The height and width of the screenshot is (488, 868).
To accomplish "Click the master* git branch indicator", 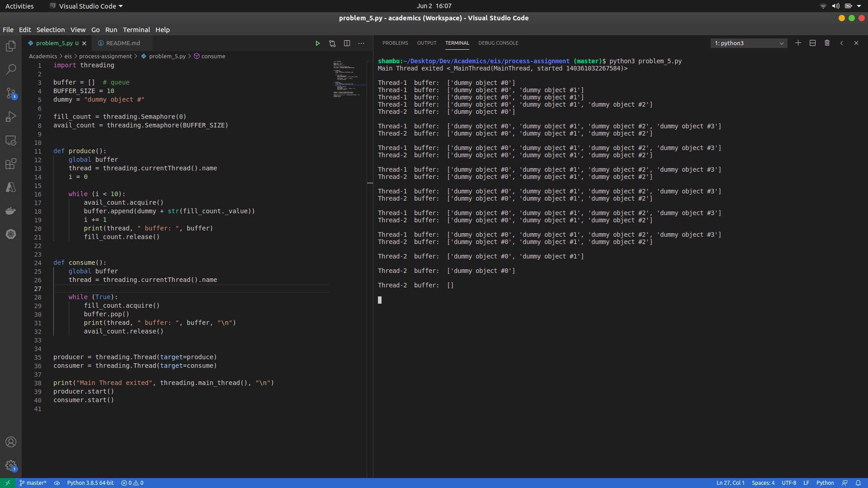I will pyautogui.click(x=33, y=483).
